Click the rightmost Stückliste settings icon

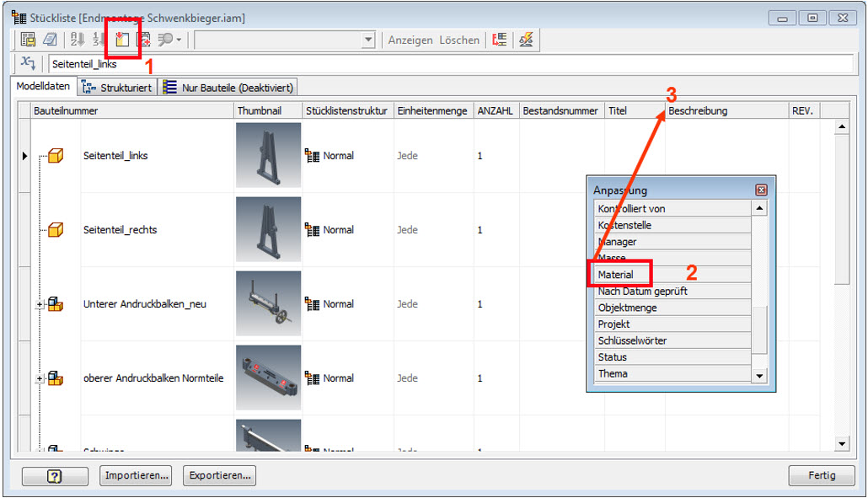[x=526, y=39]
